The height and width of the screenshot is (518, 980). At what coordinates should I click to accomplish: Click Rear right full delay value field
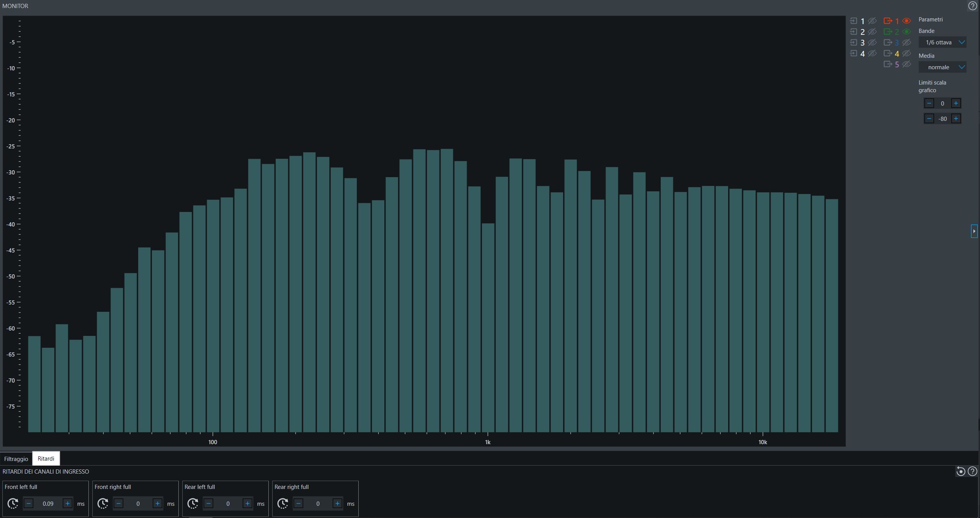tap(318, 503)
